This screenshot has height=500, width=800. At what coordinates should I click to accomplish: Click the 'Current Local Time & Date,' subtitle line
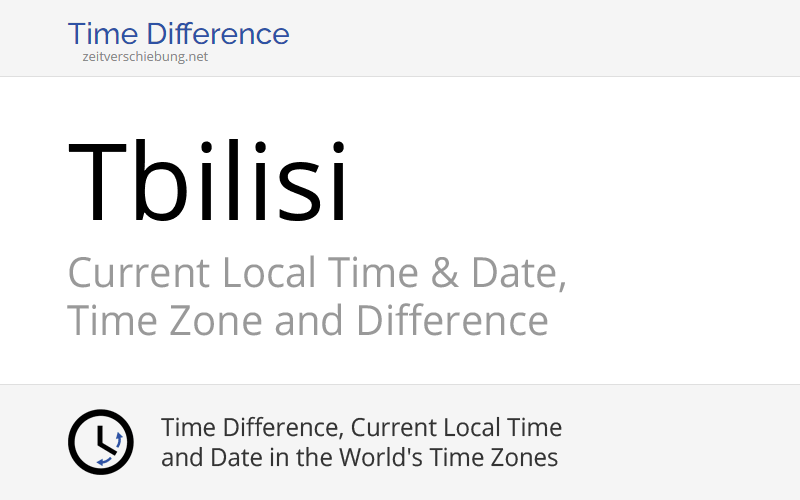[317, 273]
